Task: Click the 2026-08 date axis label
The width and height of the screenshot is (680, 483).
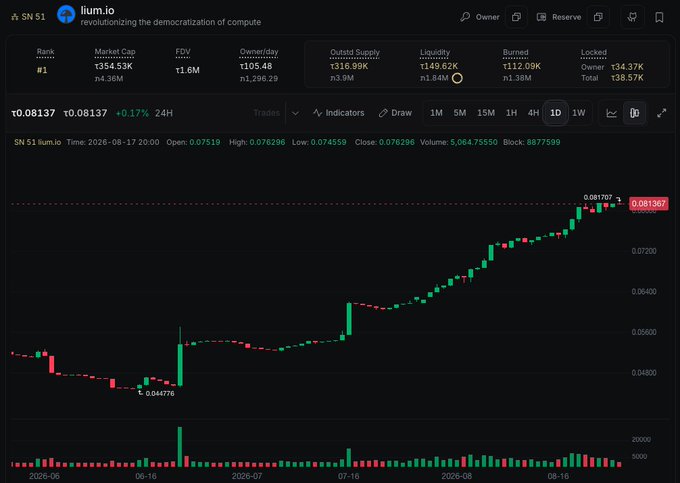Action: click(x=456, y=476)
